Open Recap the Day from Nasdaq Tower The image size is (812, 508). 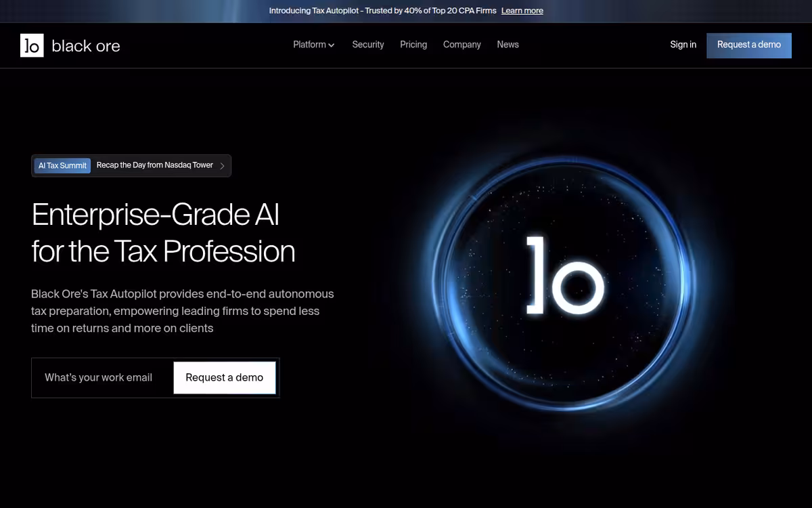(155, 165)
